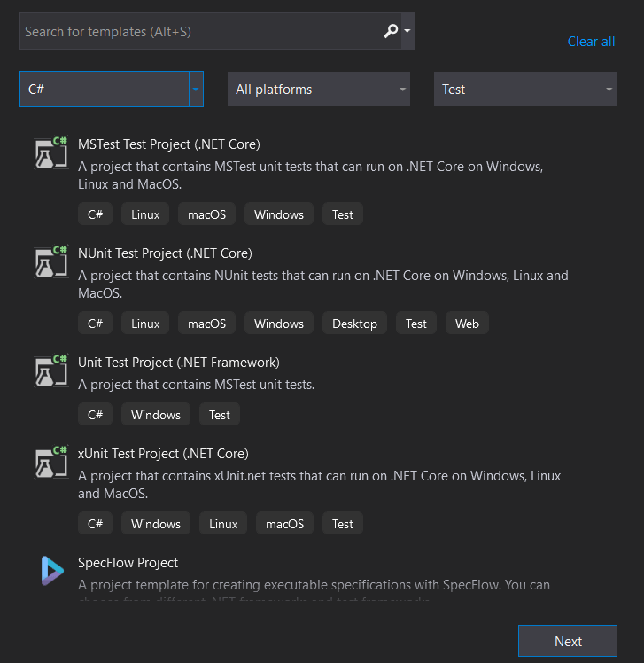The width and height of the screenshot is (644, 663).
Task: Select MSTest Test Project (.NET Core) title
Action: click(x=169, y=144)
